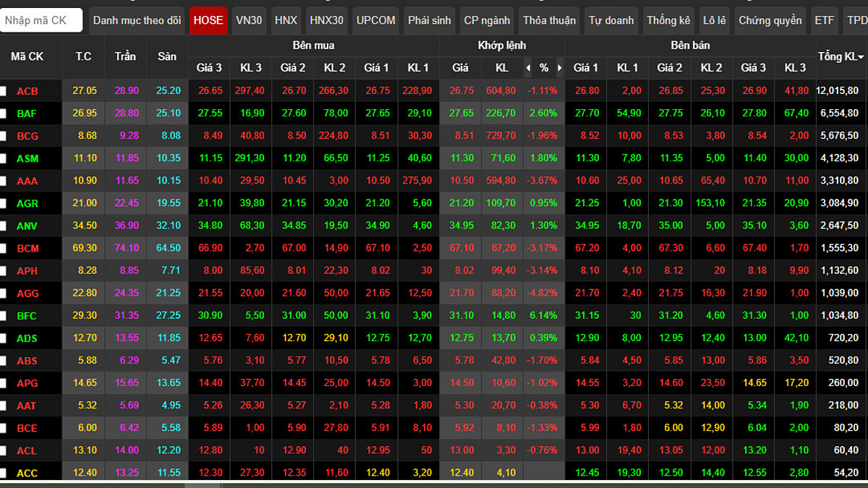
Task: Go to Chứng quyền tab
Action: (770, 20)
